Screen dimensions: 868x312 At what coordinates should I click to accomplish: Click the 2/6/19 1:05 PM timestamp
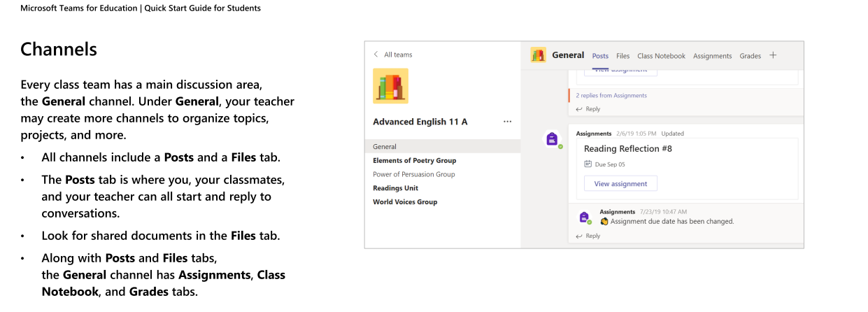tap(635, 134)
